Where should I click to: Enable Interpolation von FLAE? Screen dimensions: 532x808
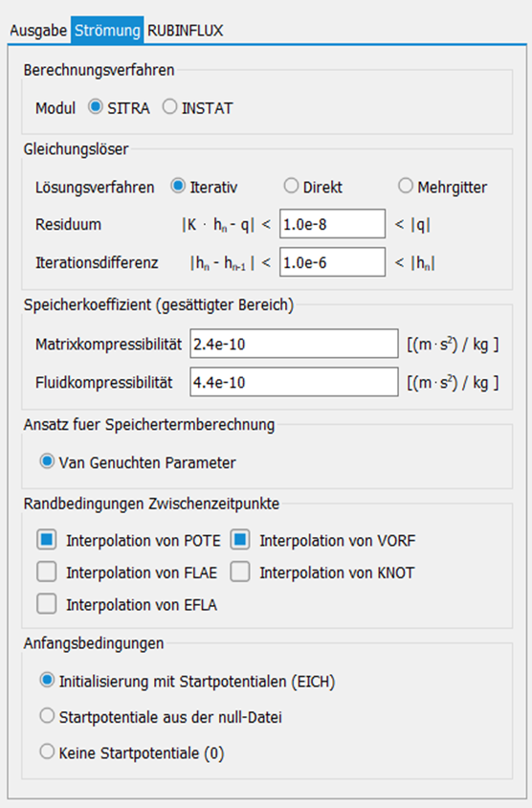click(46, 572)
